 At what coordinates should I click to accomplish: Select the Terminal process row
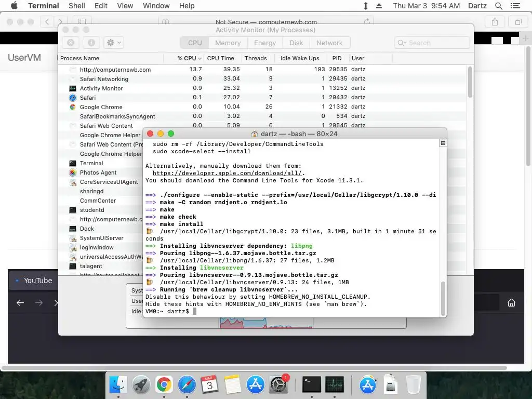click(x=100, y=163)
